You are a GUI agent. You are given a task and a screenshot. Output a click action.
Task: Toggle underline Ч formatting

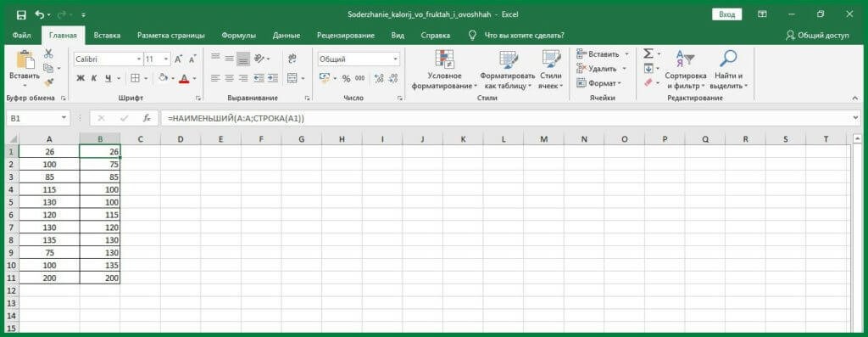point(108,79)
